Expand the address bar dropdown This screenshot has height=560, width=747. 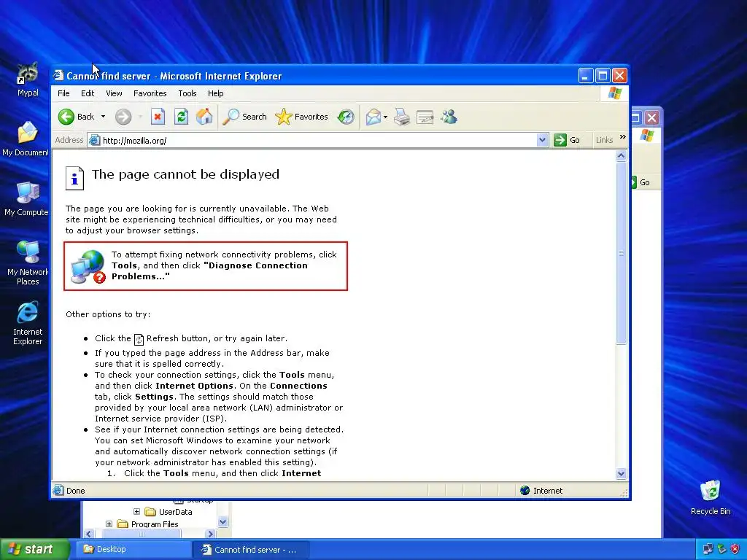click(x=542, y=140)
